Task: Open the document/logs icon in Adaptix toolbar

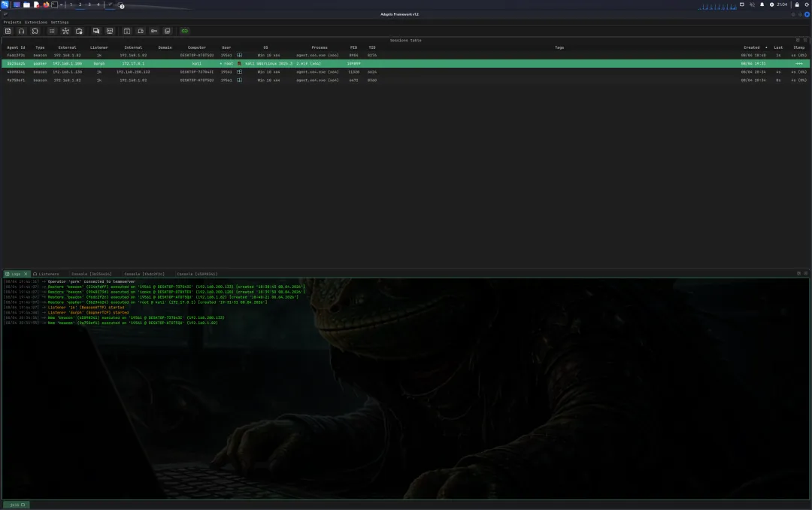Action: pyautogui.click(x=8, y=31)
